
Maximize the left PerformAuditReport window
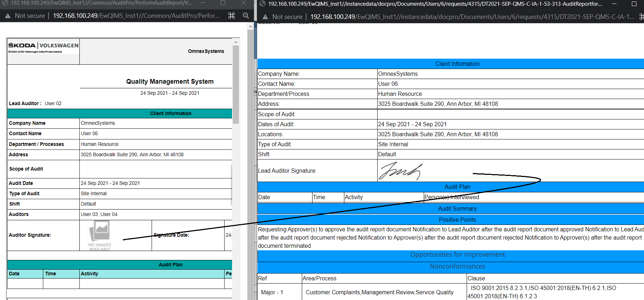pos(223,3)
